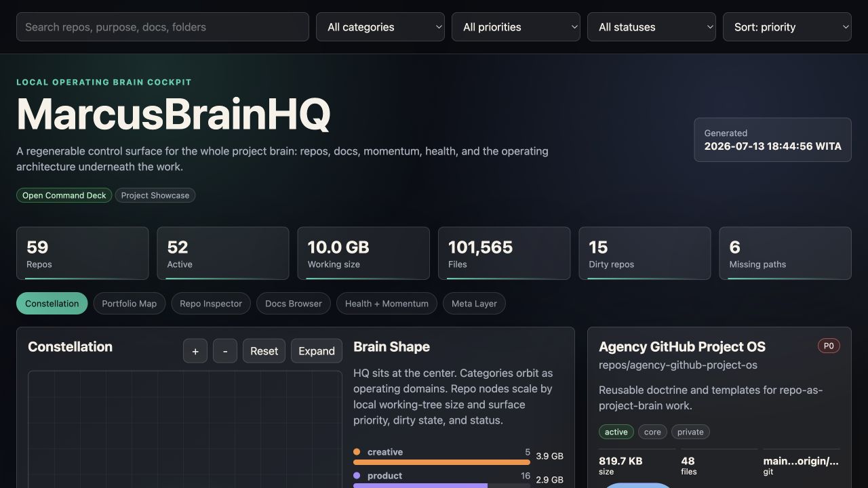Switch to the Meta Layer tab
The height and width of the screenshot is (488, 868).
click(x=474, y=304)
